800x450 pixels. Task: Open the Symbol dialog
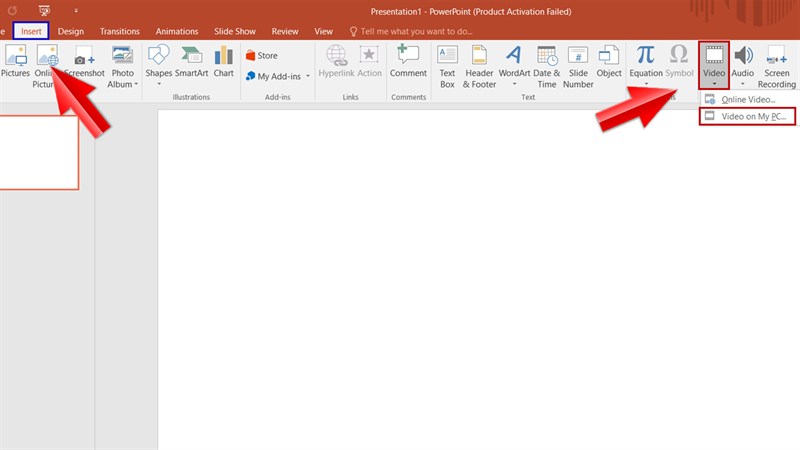coord(679,61)
